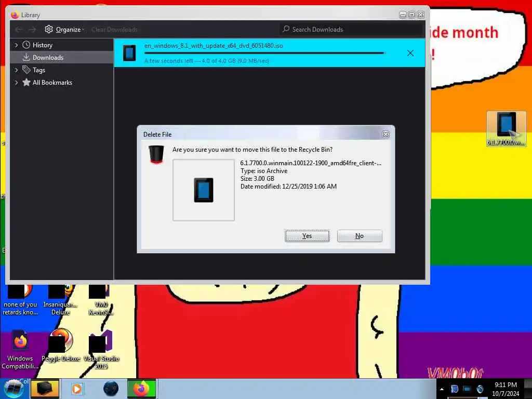Click the All Bookmarks star icon
532x399 pixels.
(26, 83)
